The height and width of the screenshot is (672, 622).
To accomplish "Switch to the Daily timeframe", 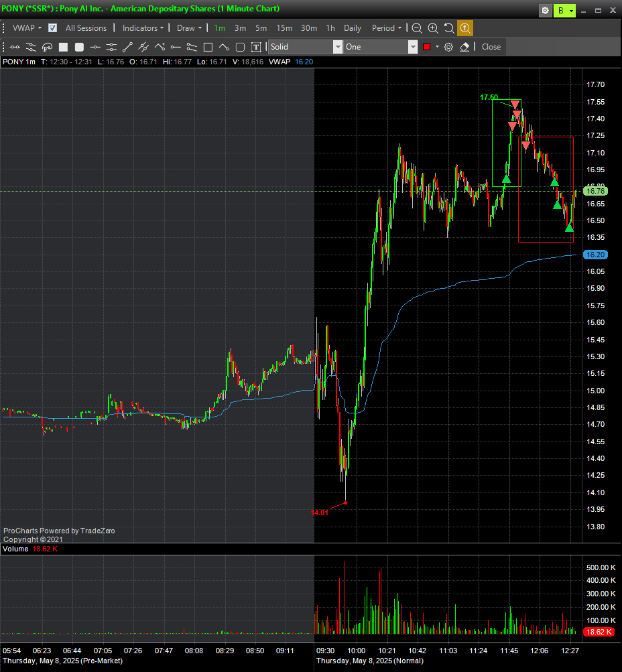I will click(353, 28).
